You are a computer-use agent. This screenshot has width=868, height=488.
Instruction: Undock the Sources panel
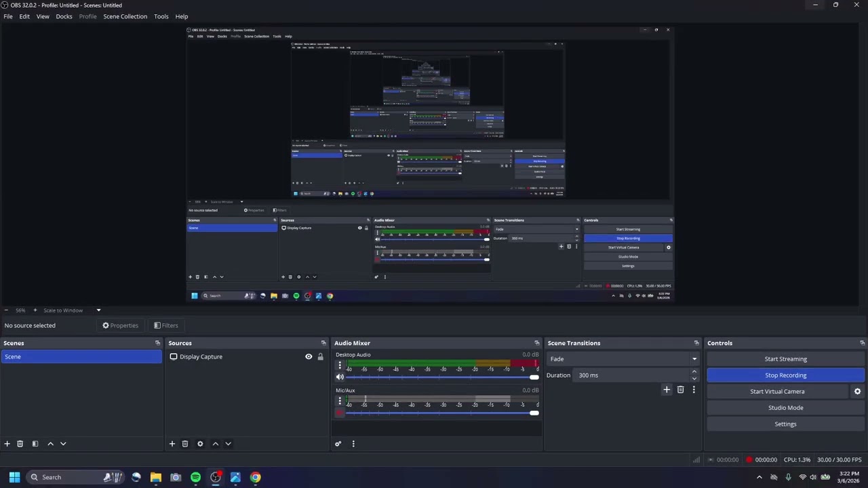323,343
